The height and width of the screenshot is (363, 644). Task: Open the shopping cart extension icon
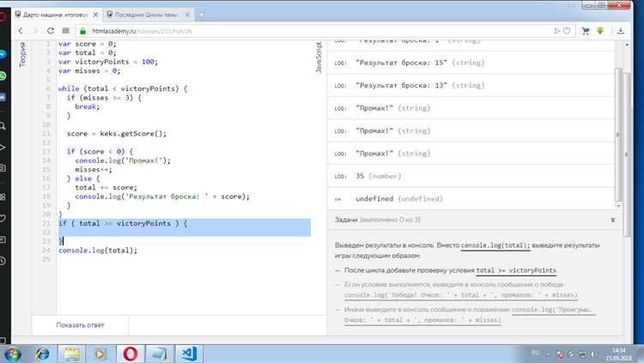coord(586,31)
